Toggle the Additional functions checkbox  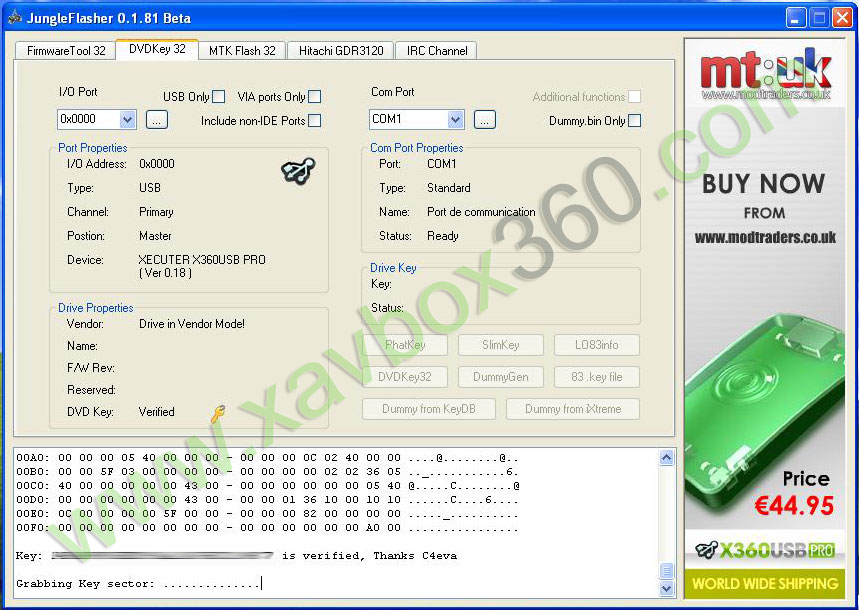634,96
